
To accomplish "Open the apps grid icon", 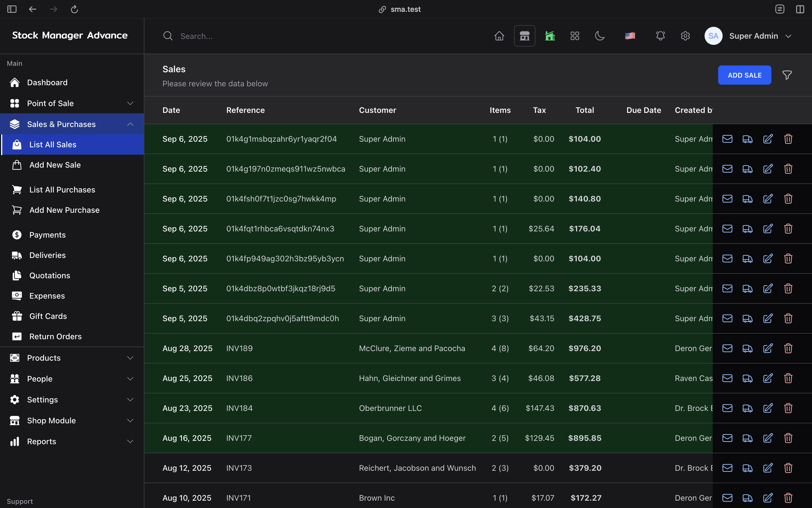I will tap(575, 36).
